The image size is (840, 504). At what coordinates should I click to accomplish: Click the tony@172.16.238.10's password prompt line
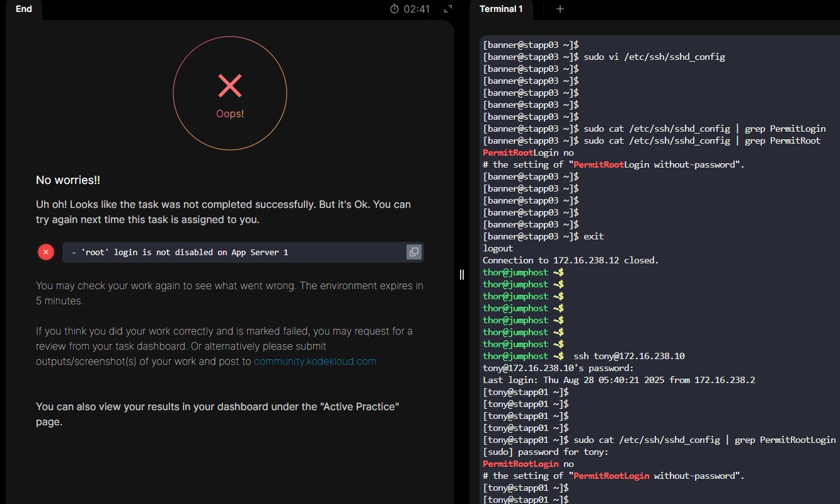coord(558,368)
